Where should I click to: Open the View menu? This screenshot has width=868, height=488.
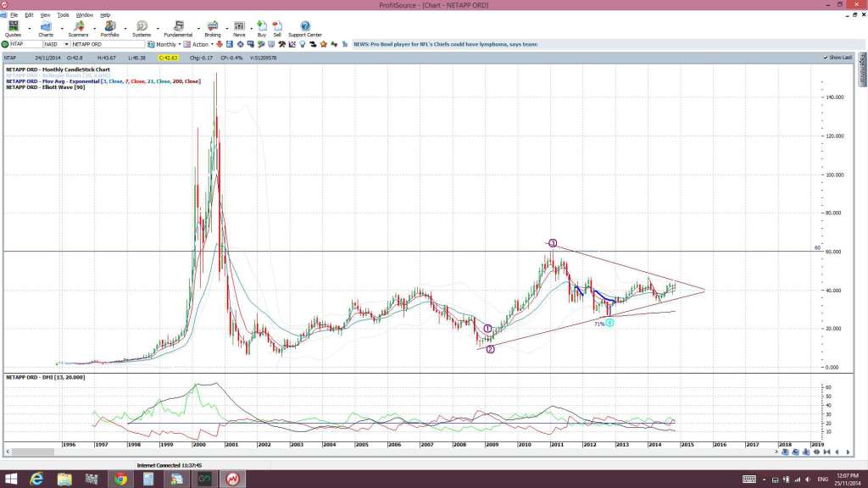point(46,15)
